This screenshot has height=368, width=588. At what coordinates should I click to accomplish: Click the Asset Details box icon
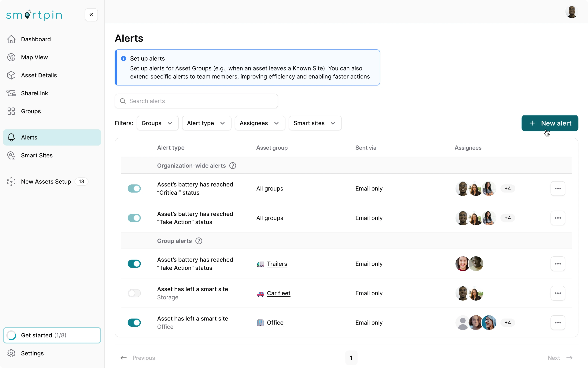(11, 75)
